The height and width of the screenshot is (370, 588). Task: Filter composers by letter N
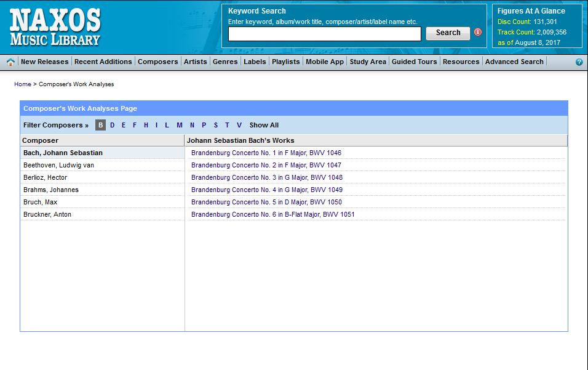click(192, 125)
